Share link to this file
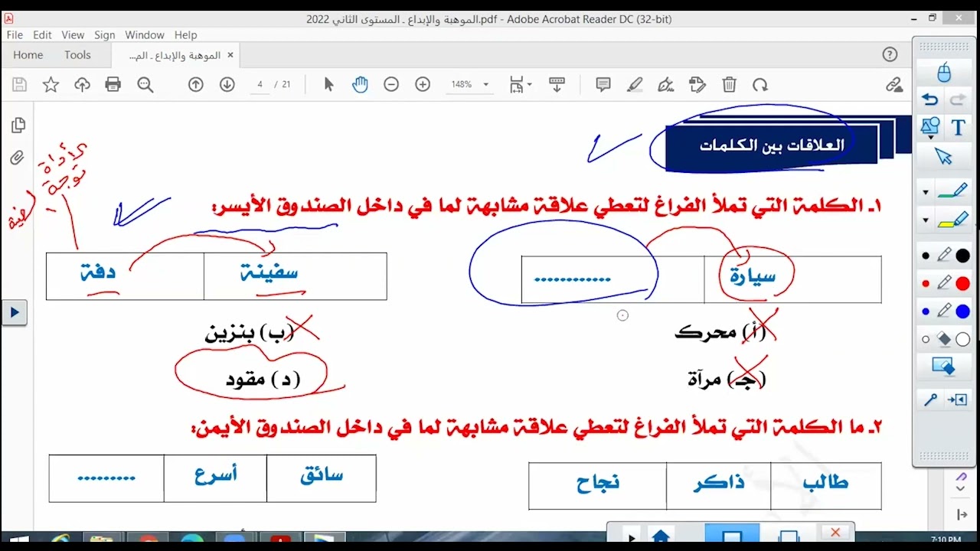 (x=894, y=85)
